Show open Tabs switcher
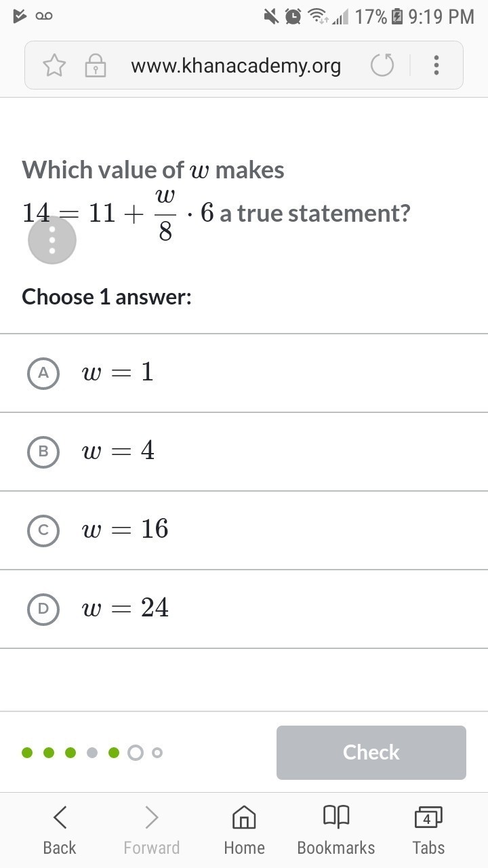This screenshot has width=488, height=868. click(x=428, y=829)
